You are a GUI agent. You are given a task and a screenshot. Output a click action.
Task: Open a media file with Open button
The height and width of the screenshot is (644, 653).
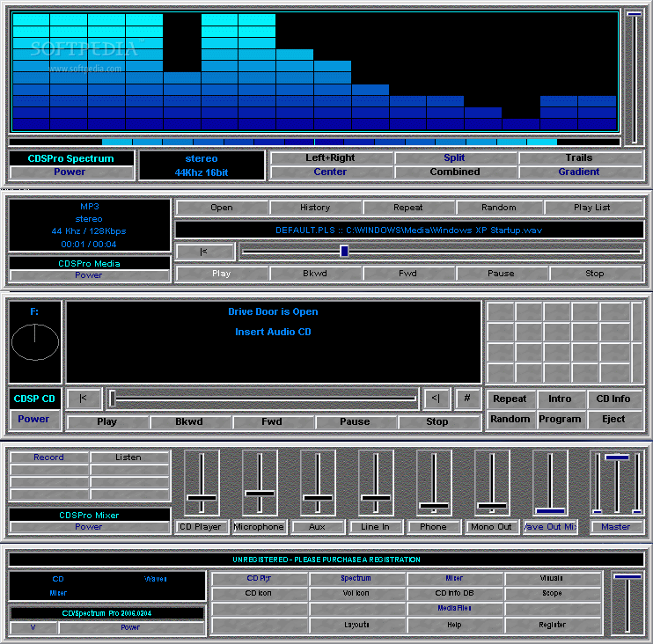[x=222, y=208]
